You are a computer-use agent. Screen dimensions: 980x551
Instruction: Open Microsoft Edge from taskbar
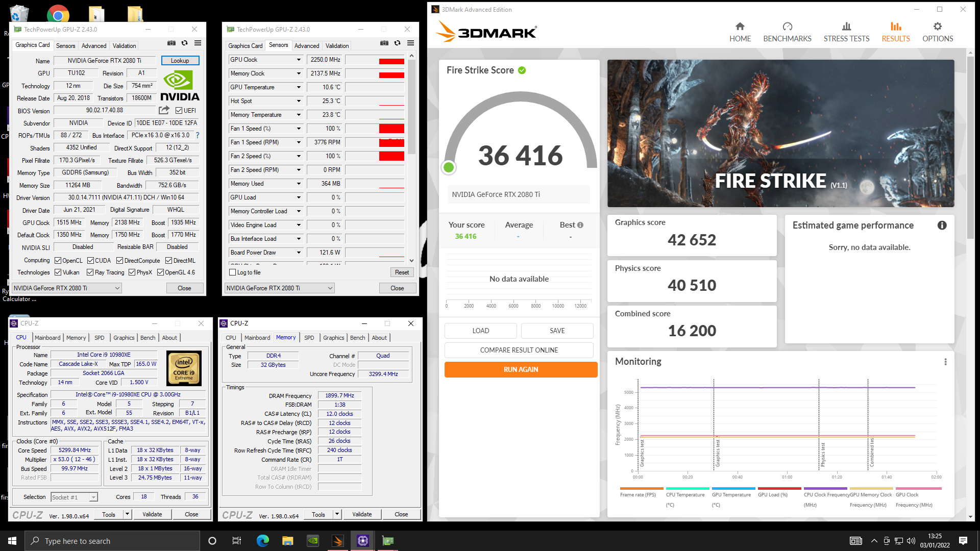tap(263, 541)
